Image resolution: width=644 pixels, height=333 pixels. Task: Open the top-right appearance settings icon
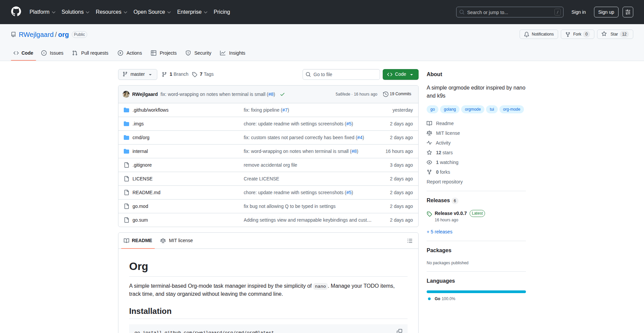point(628,12)
